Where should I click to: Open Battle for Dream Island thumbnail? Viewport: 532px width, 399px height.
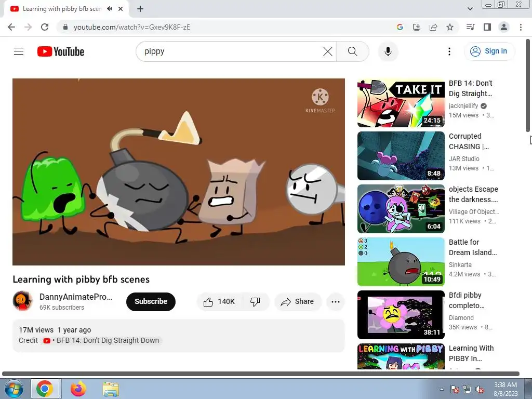pyautogui.click(x=401, y=262)
